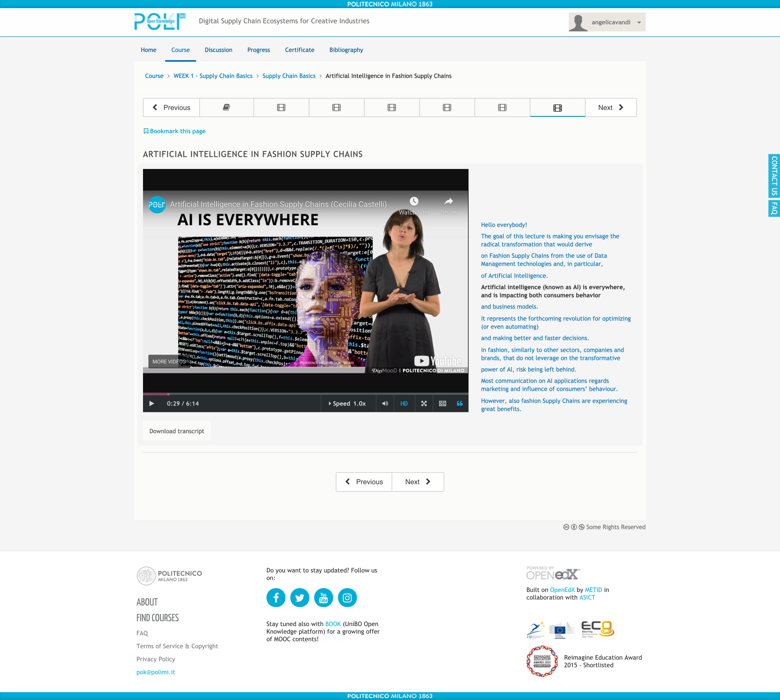The image size is (780, 700).
Task: Open Twitter social icon
Action: point(300,598)
